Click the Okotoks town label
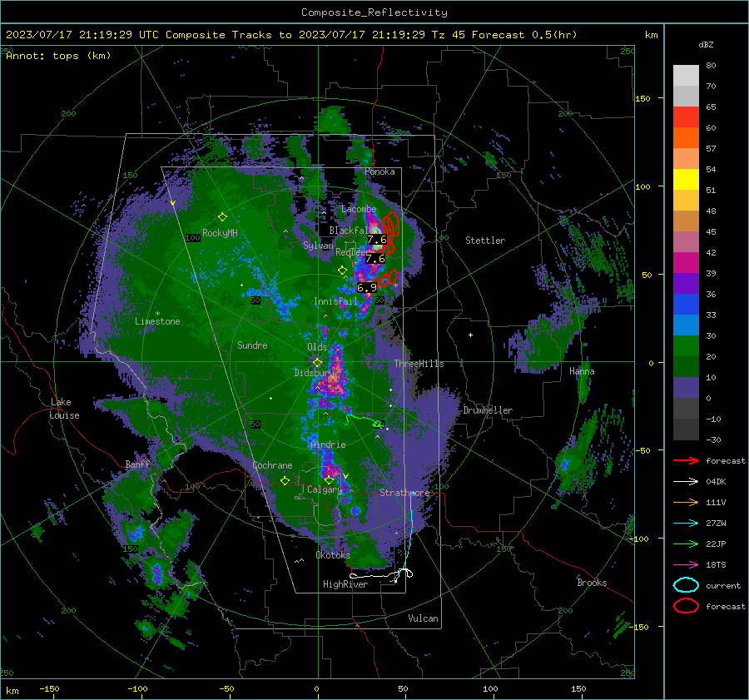The height and width of the screenshot is (700, 749). click(x=333, y=554)
